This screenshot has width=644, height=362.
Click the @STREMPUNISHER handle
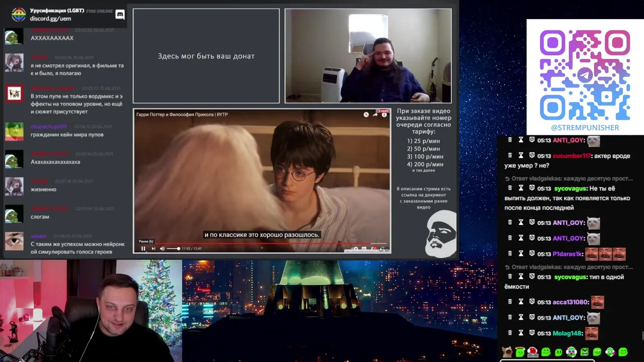tap(585, 128)
